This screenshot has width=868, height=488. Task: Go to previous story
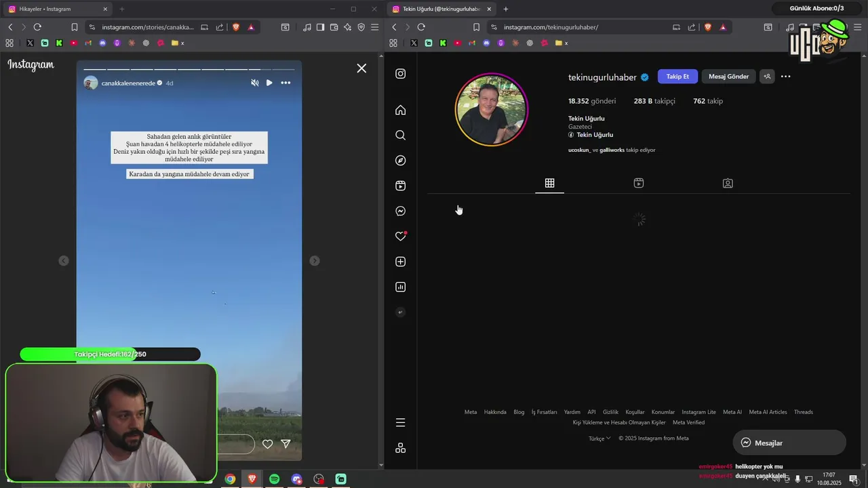point(64,261)
